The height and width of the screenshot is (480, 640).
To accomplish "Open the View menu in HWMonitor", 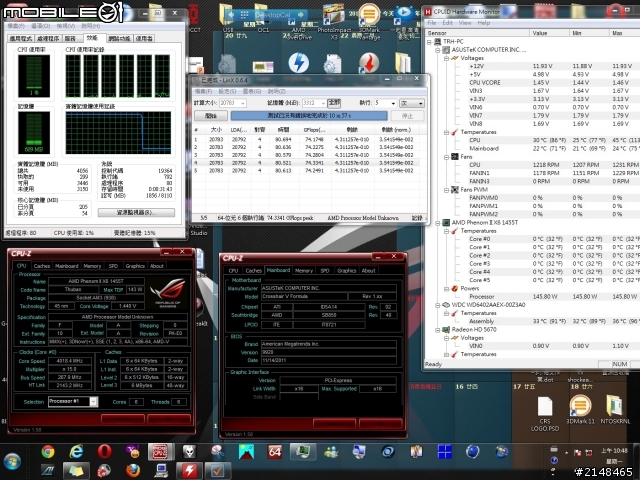I will [x=465, y=23].
